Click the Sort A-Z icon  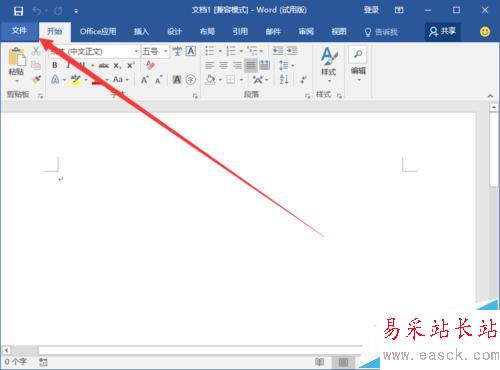pos(284,79)
